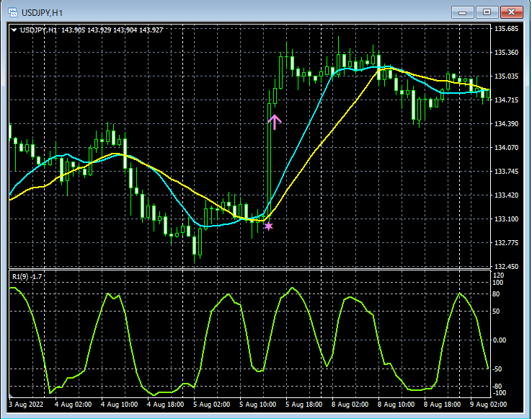Select the pink star signal marker
Viewport: 532px width, 419px height.
click(x=268, y=226)
